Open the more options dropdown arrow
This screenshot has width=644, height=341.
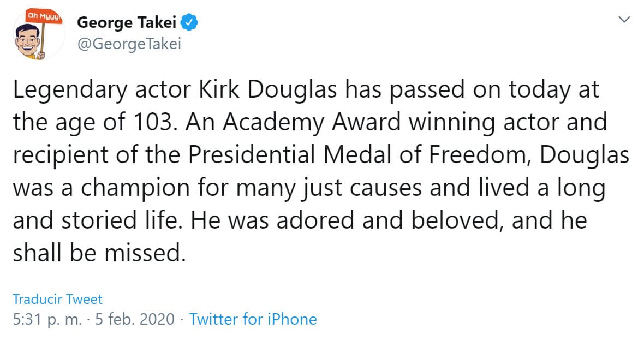624,18
